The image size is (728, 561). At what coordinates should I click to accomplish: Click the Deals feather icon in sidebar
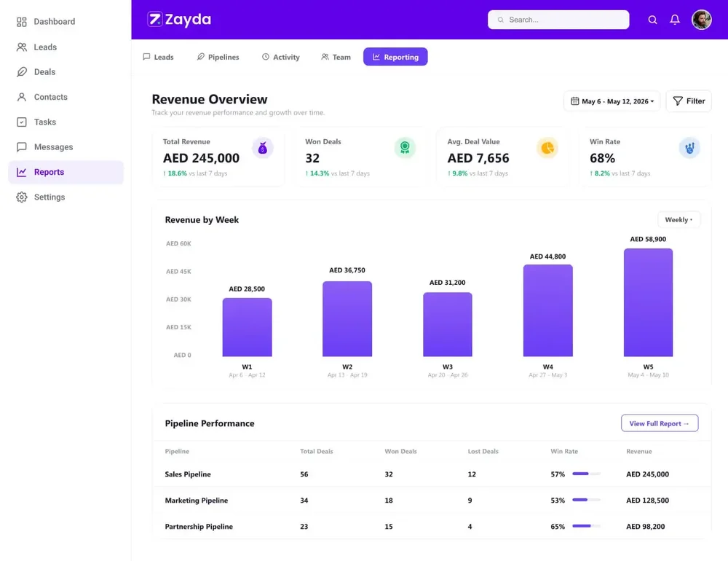click(x=21, y=72)
